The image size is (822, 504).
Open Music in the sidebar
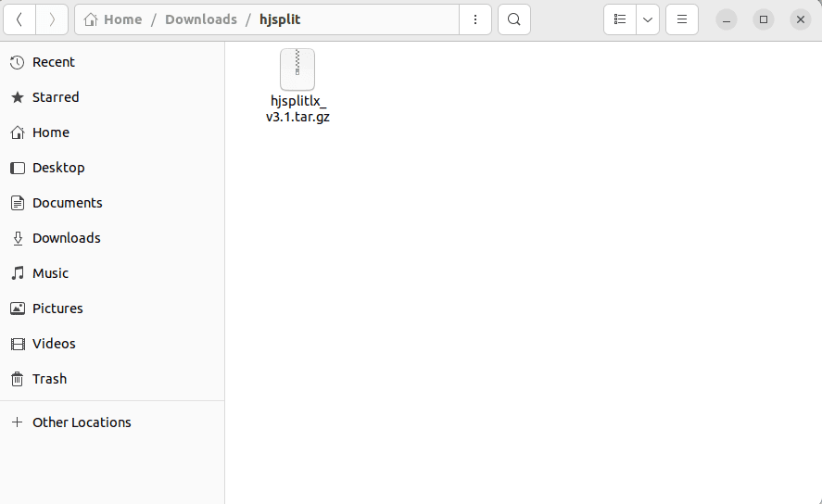pyautogui.click(x=112, y=273)
